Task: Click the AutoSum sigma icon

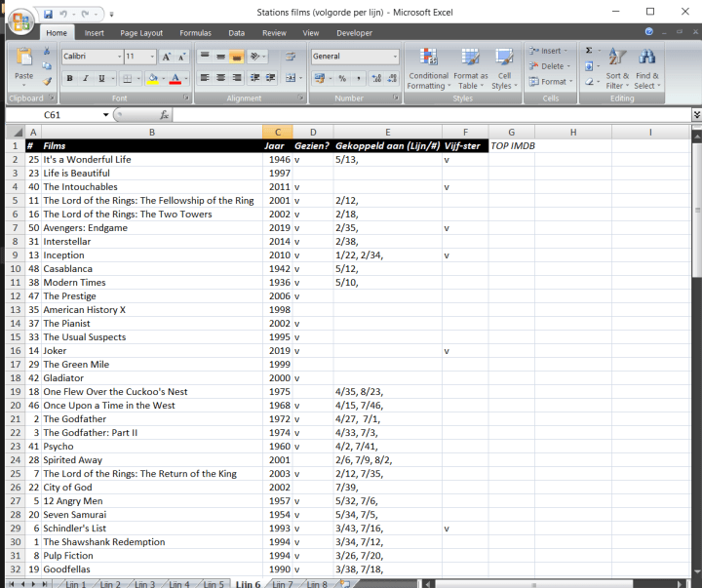Action: click(590, 51)
